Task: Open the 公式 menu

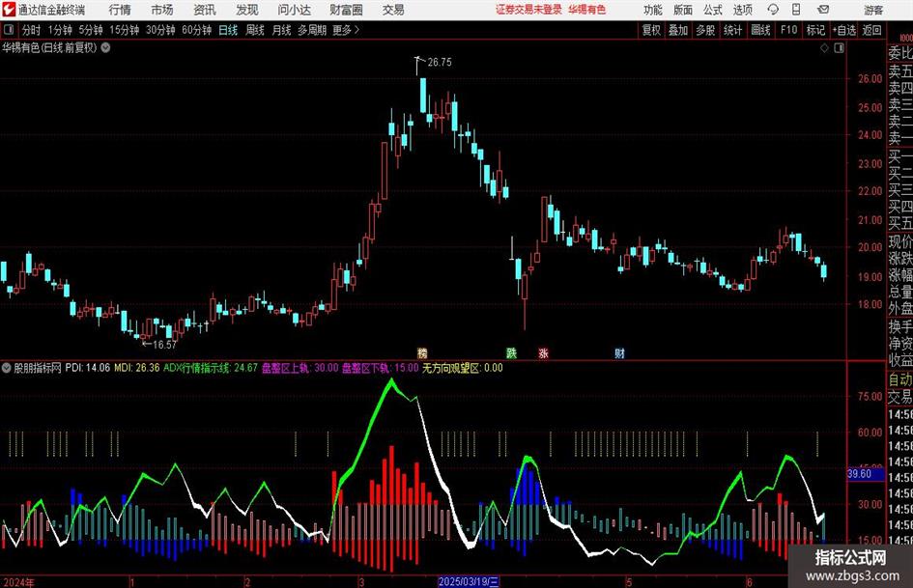Action: [x=713, y=10]
